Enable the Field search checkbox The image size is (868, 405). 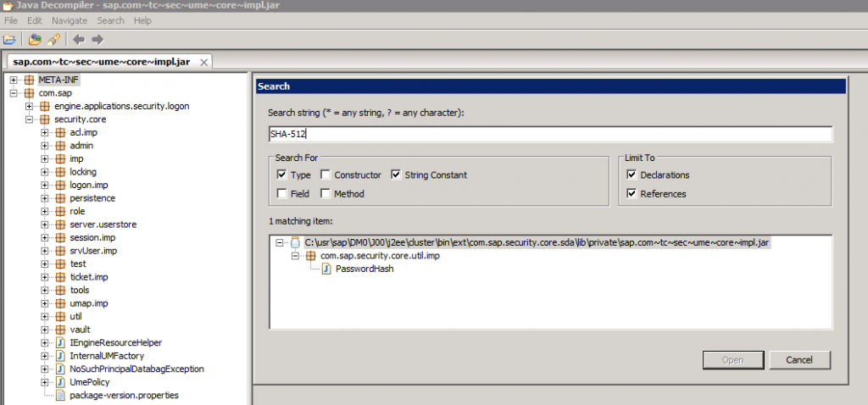(x=281, y=194)
